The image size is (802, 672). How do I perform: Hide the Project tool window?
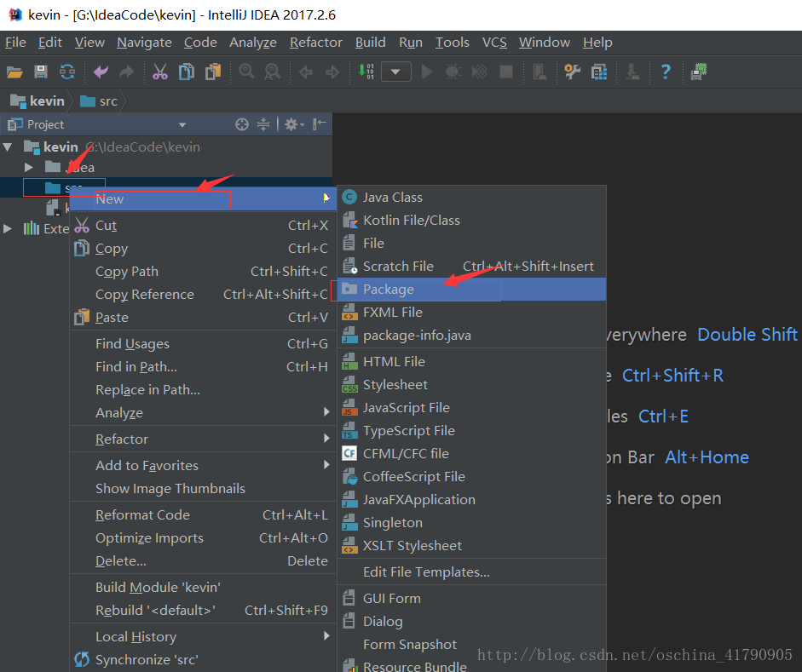316,123
